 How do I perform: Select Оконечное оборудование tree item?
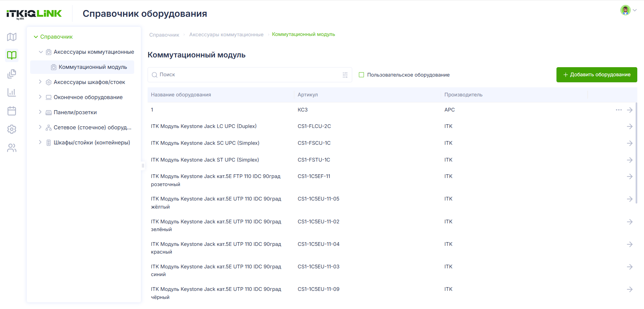(x=88, y=97)
